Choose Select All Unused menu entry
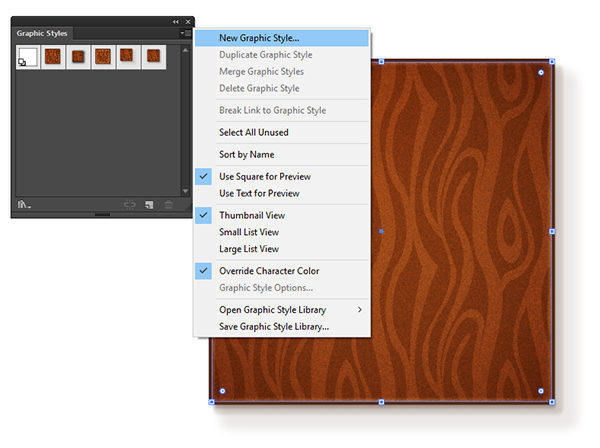600x448 pixels. 253,132
